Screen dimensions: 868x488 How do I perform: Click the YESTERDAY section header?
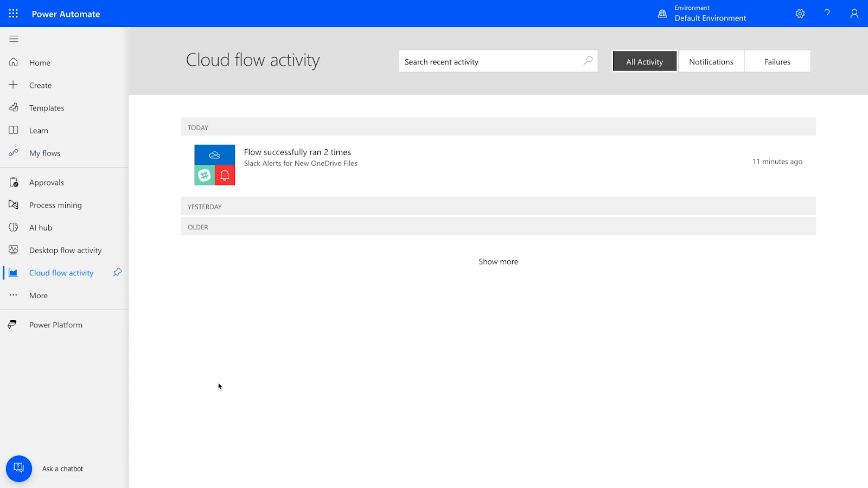498,206
